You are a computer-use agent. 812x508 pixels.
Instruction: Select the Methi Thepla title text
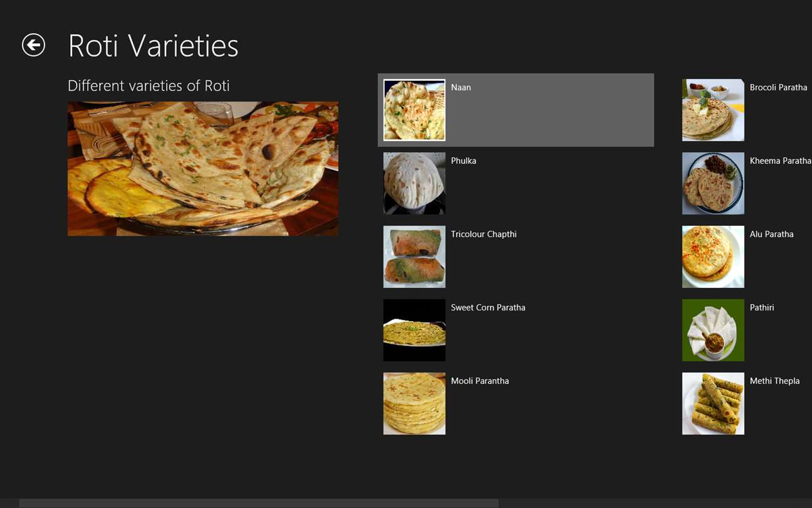click(774, 381)
